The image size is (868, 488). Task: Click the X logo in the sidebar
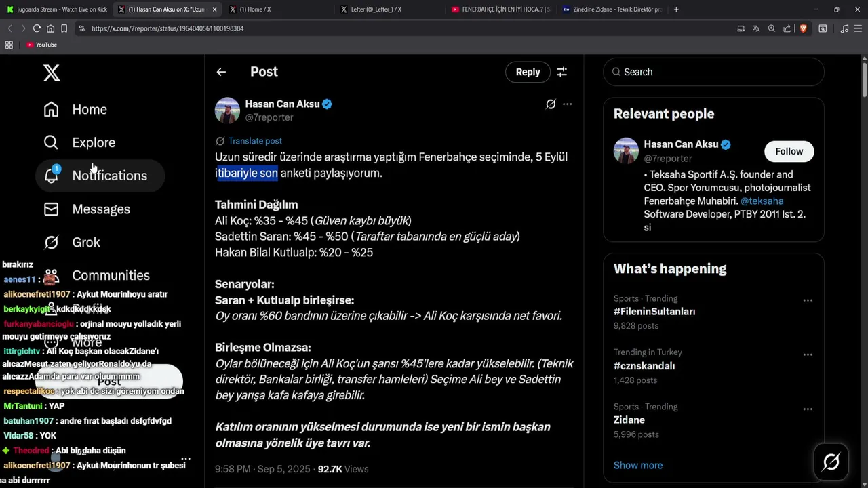click(52, 73)
